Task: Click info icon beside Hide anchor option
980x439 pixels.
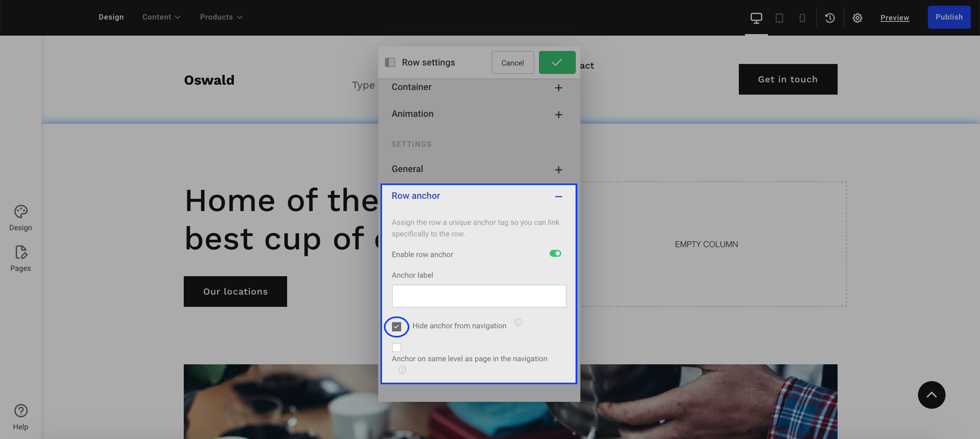Action: coord(518,322)
